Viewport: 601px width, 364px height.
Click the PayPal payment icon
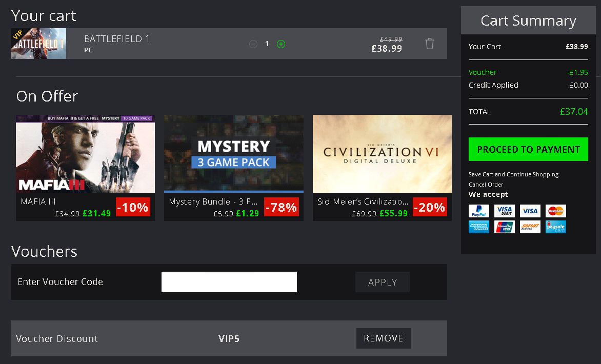[479, 211]
